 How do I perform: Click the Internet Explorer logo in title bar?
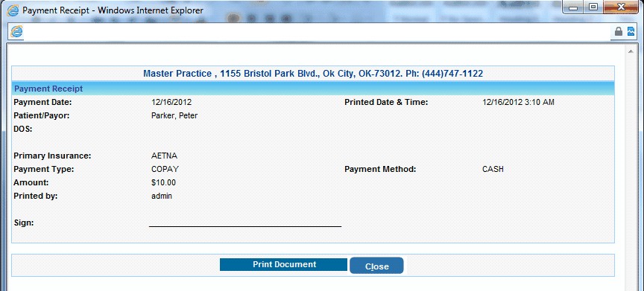[x=13, y=10]
